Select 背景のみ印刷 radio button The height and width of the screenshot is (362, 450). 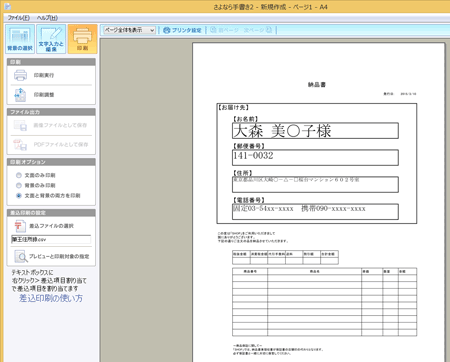pyautogui.click(x=19, y=185)
